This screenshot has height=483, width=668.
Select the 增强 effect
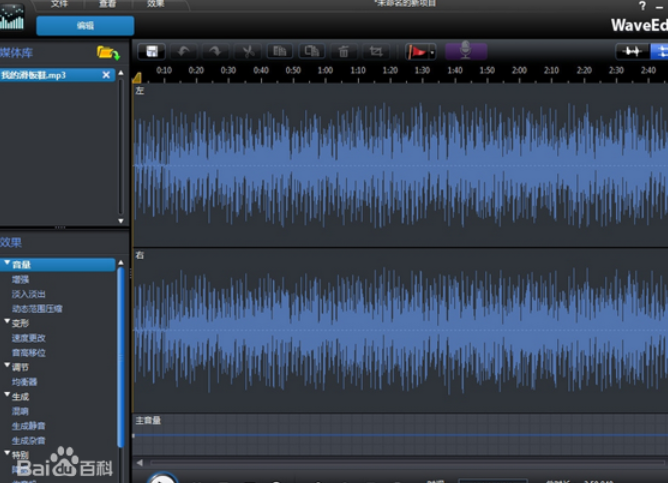(20, 279)
